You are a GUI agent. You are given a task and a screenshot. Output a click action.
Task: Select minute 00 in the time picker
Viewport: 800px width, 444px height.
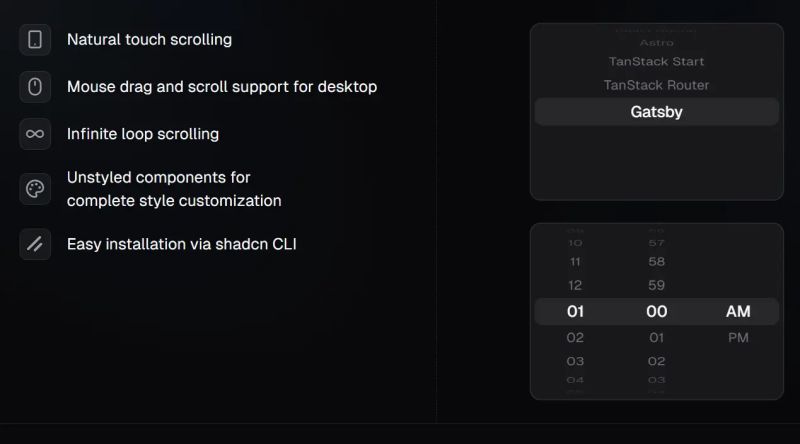coord(656,311)
